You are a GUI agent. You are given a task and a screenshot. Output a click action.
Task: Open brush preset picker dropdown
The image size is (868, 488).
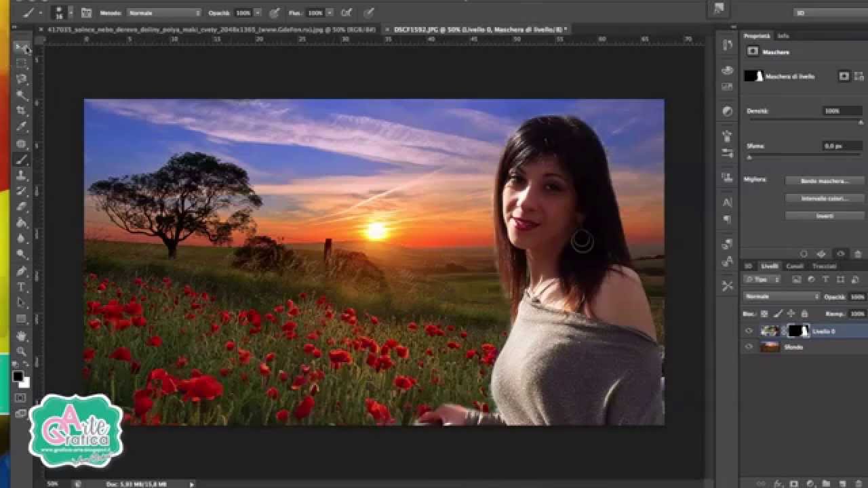[x=71, y=13]
